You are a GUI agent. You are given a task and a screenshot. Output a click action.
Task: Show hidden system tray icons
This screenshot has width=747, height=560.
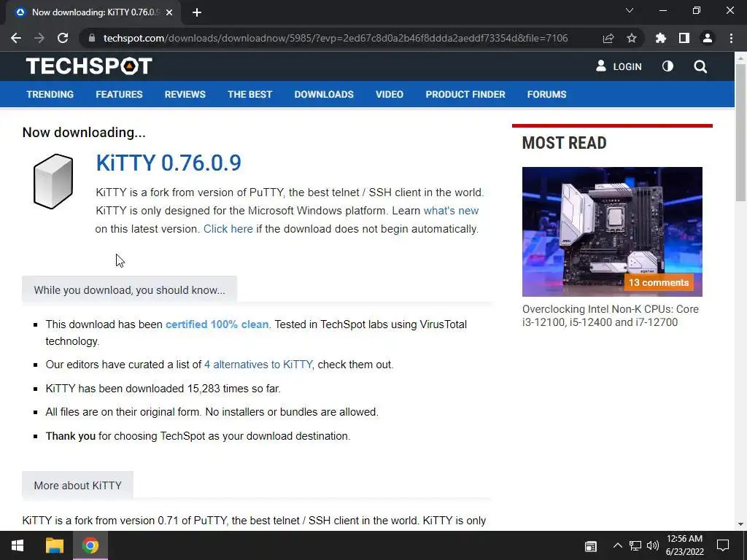coord(617,545)
